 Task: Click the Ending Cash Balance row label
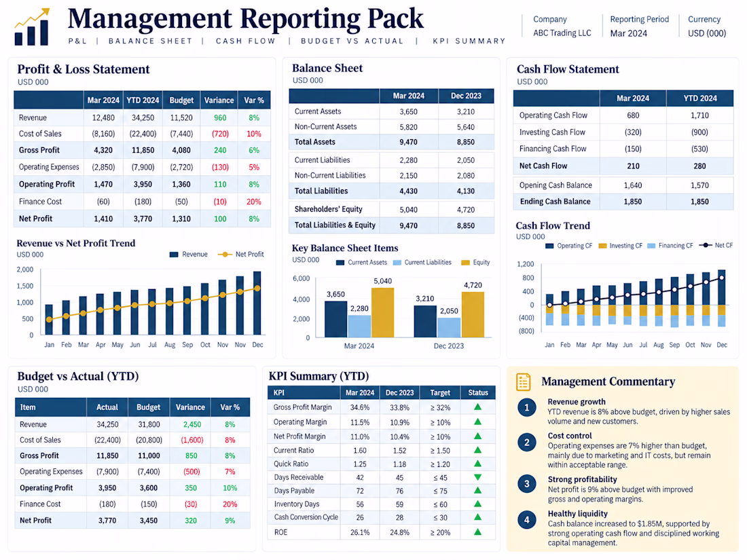[555, 202]
